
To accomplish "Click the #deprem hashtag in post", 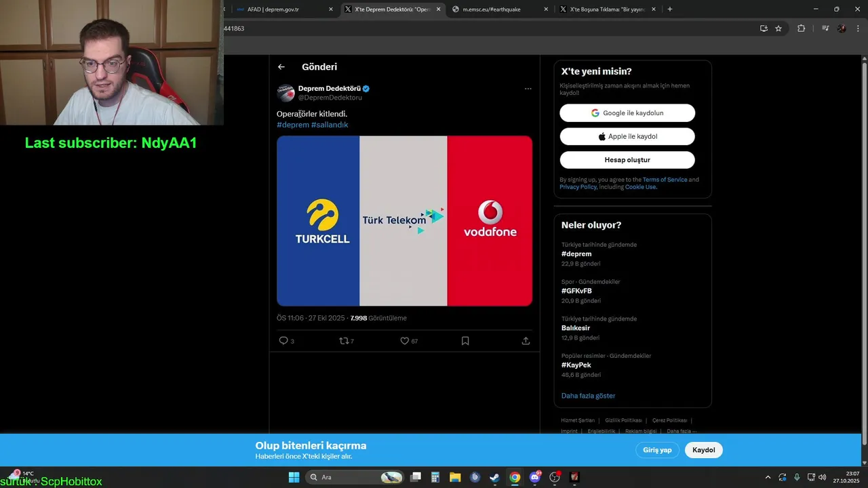I will [x=293, y=125].
